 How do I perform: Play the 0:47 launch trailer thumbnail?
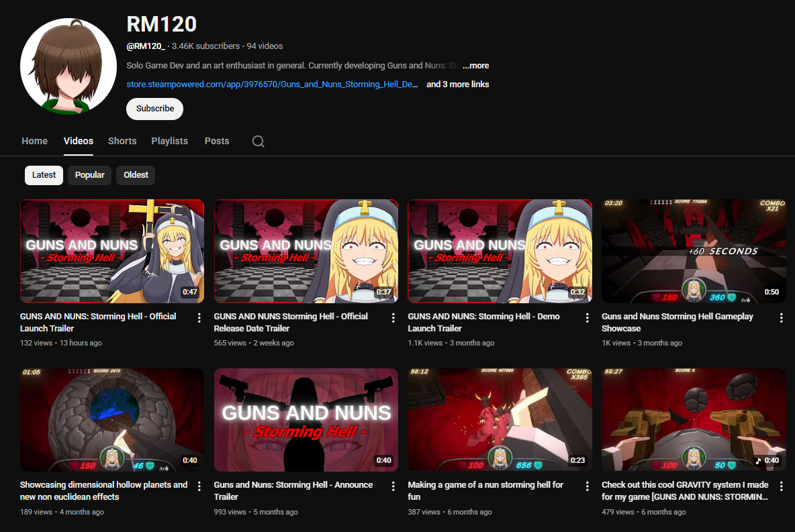pos(112,252)
